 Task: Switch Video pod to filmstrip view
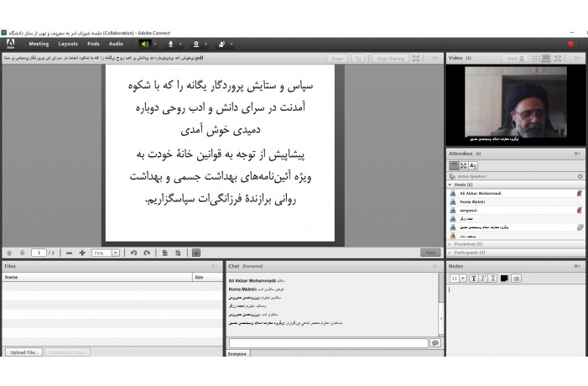pyautogui.click(x=546, y=58)
